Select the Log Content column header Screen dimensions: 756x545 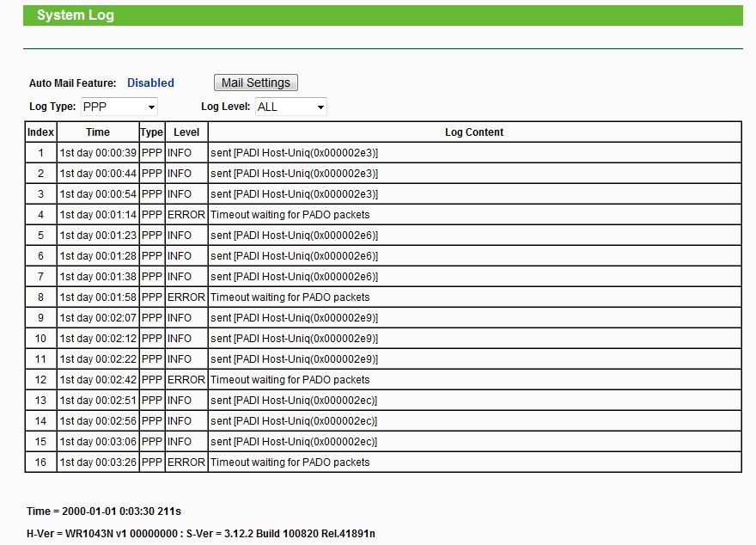474,132
